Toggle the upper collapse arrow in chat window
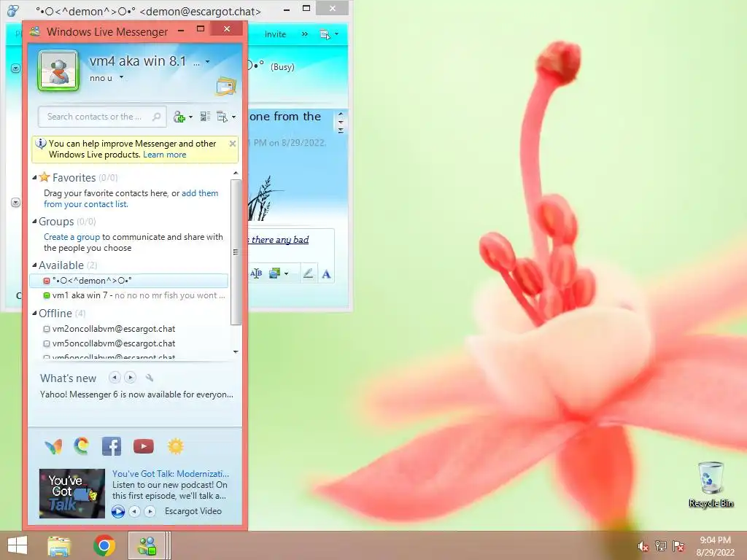Screen dimensions: 747x560 15,68
